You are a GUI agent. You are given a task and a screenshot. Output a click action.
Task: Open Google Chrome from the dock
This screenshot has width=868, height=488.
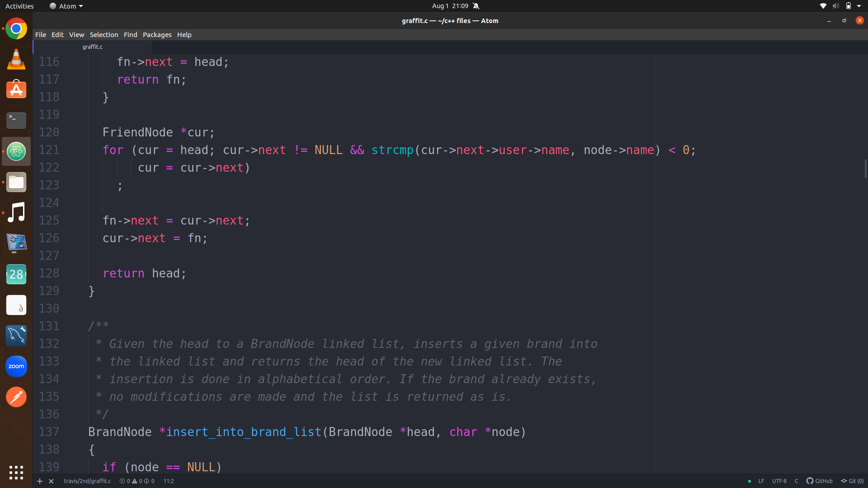[16, 29]
